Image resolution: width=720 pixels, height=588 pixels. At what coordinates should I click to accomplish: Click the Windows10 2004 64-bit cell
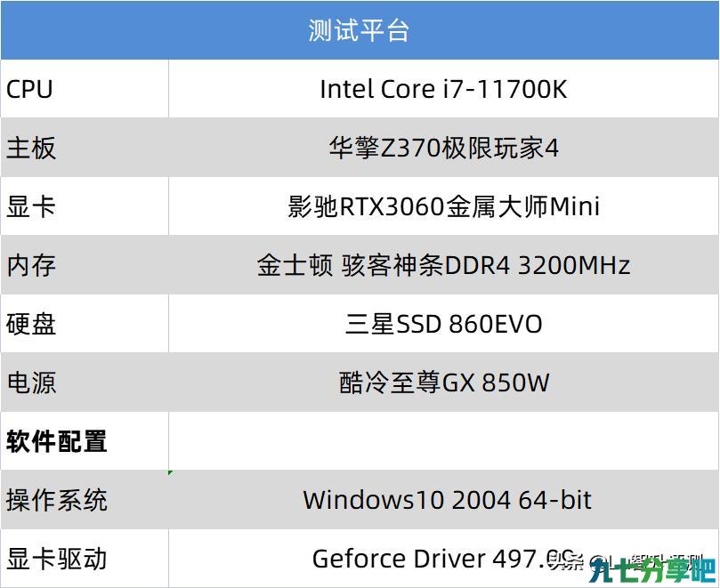pos(443,500)
